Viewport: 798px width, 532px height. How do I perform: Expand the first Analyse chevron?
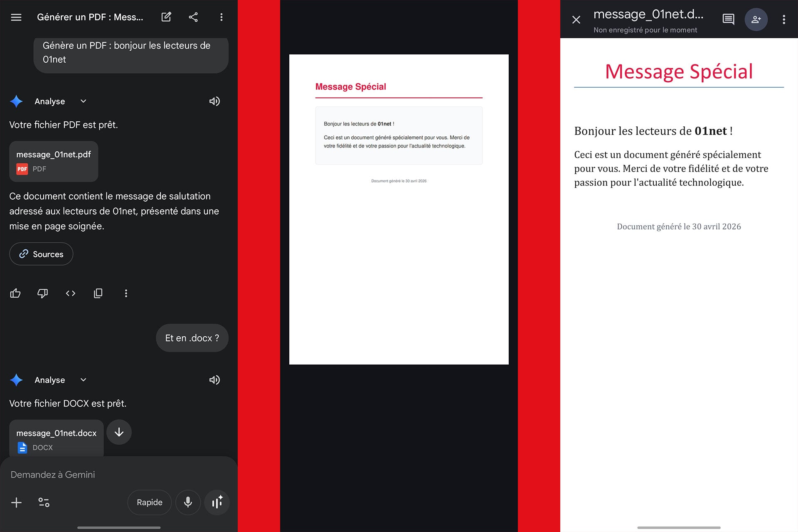point(83,101)
